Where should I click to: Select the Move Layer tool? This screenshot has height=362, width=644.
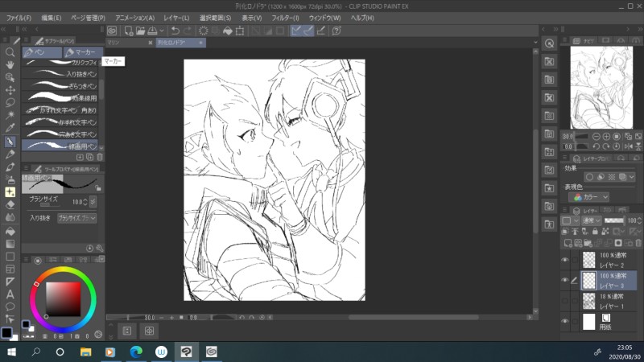10,90
